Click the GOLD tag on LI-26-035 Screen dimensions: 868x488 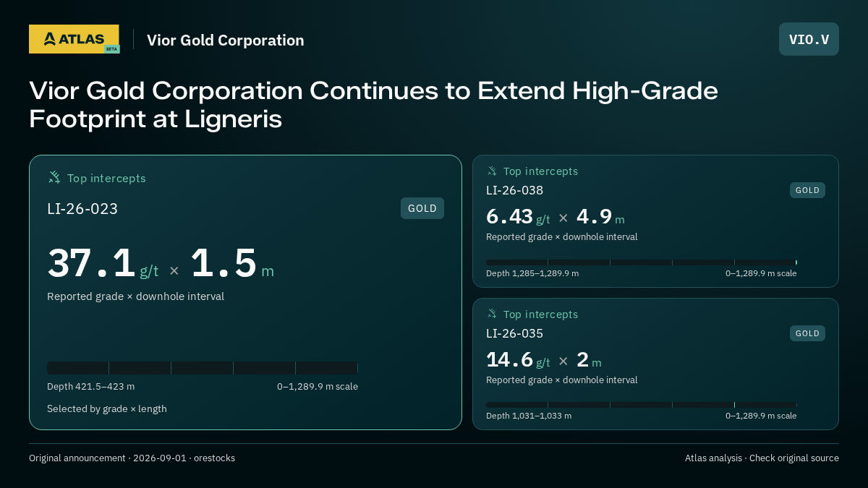click(x=807, y=333)
